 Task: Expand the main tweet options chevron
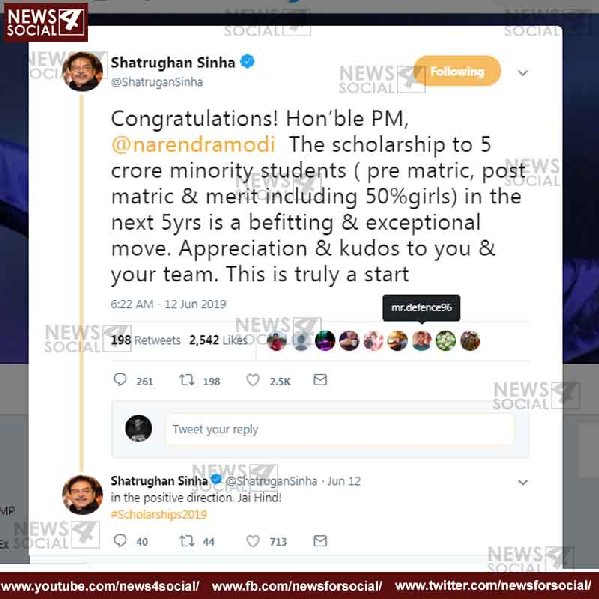523,73
